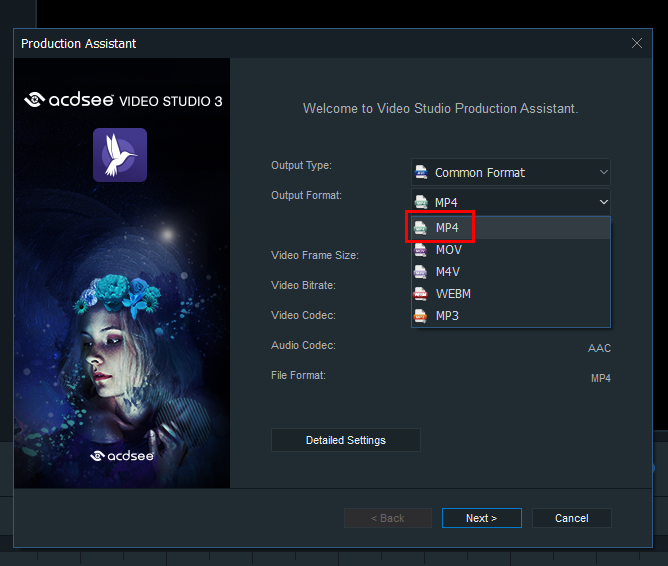Click the Audio Codec label
668x566 pixels.
click(x=303, y=345)
